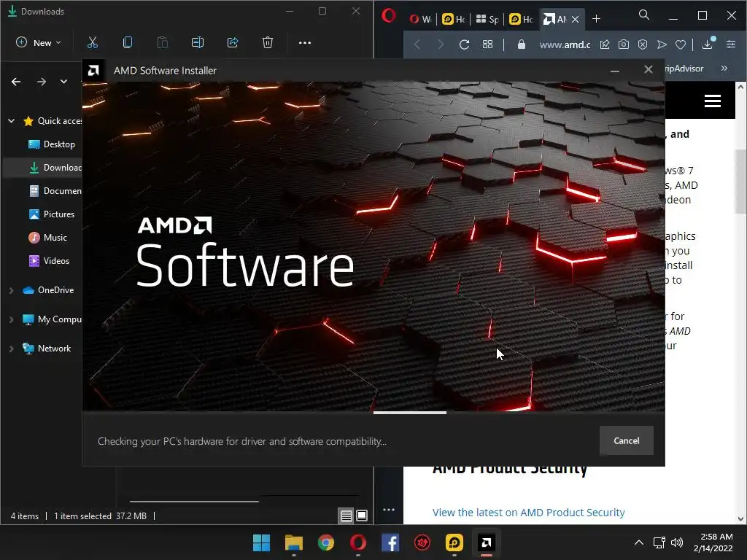The width and height of the screenshot is (747, 560).
Task: Go forward in File Explorer navigation
Action: click(x=42, y=82)
